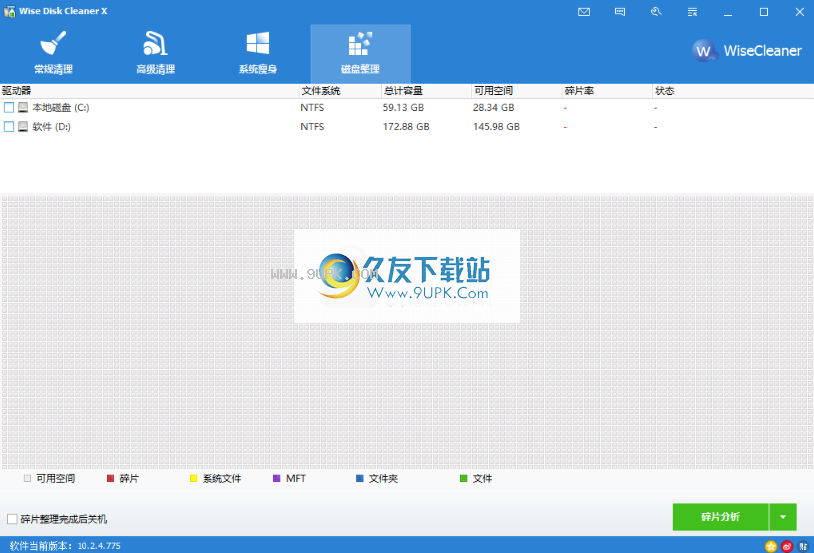This screenshot has height=553, width=814.
Task: Click the envelope mail icon in title bar
Action: 584,11
